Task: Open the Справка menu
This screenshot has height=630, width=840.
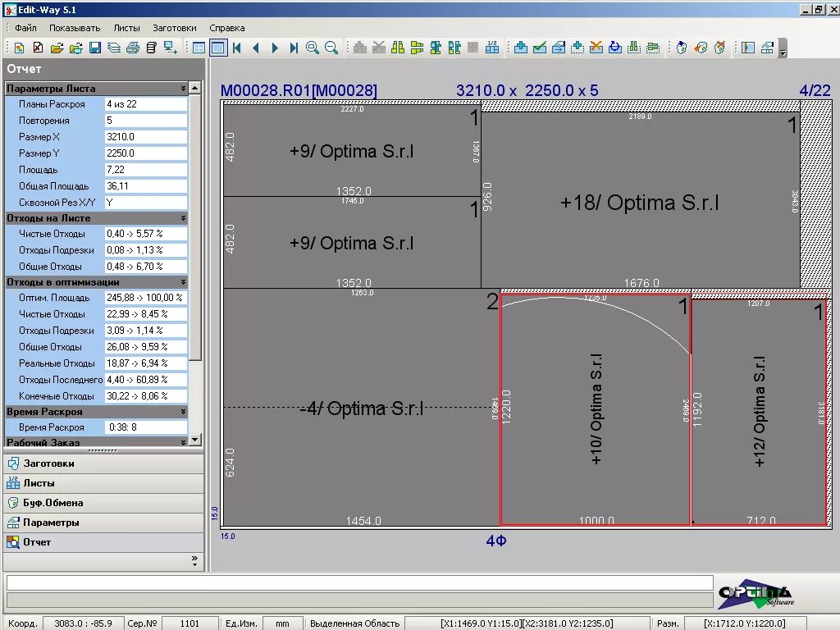Action: [227, 28]
